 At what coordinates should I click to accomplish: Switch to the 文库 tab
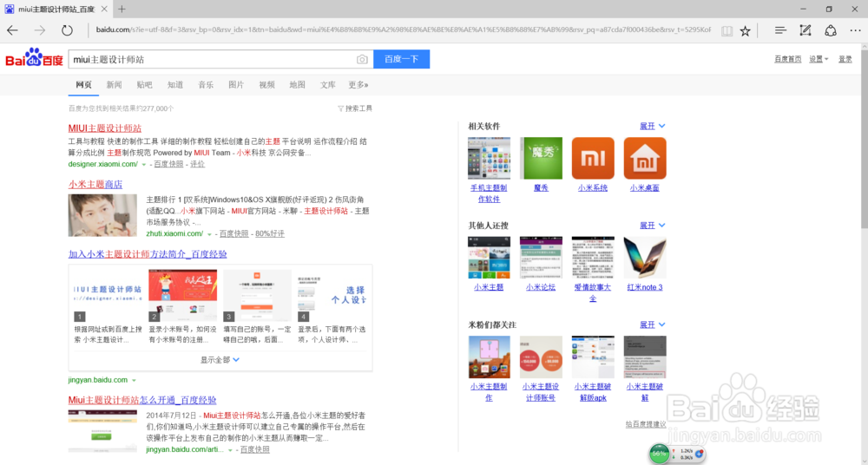click(328, 85)
